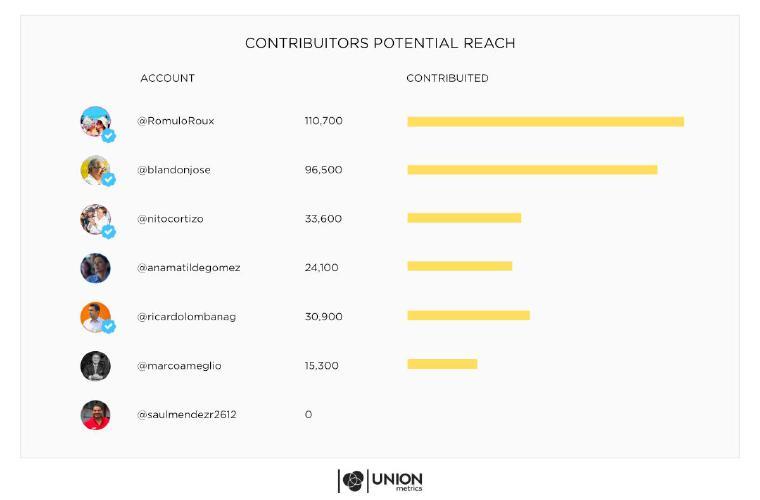Click the @blandonjose yellow reach bar
The height and width of the screenshot is (500, 760).
(532, 170)
